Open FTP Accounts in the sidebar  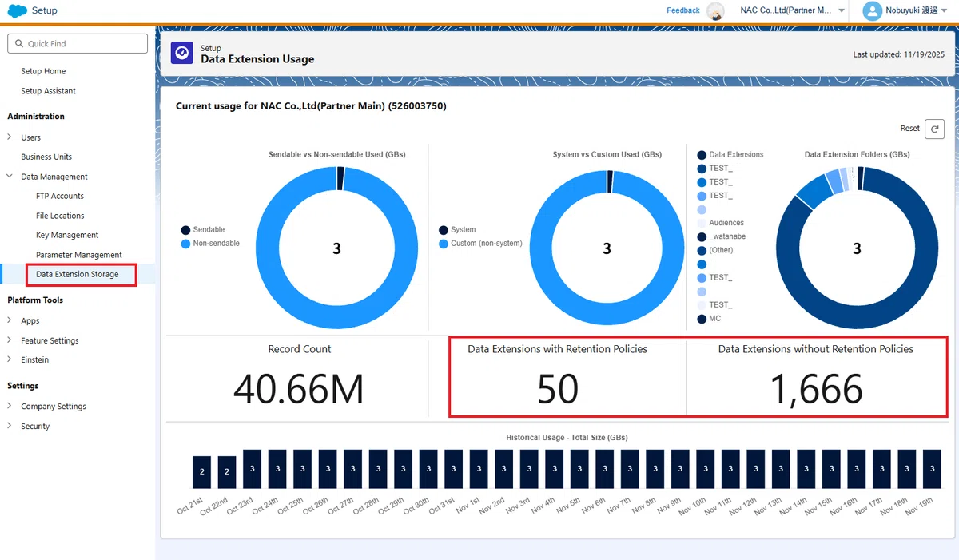coord(60,196)
